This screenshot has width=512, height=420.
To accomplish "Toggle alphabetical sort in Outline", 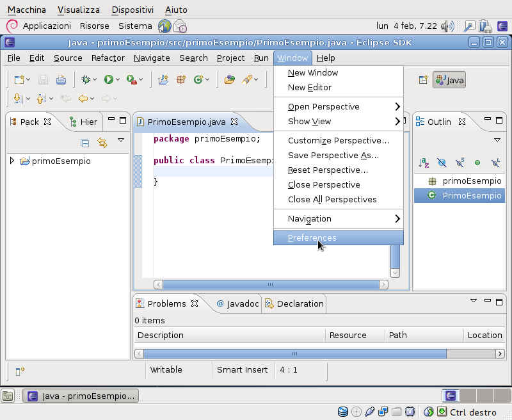I will click(424, 163).
